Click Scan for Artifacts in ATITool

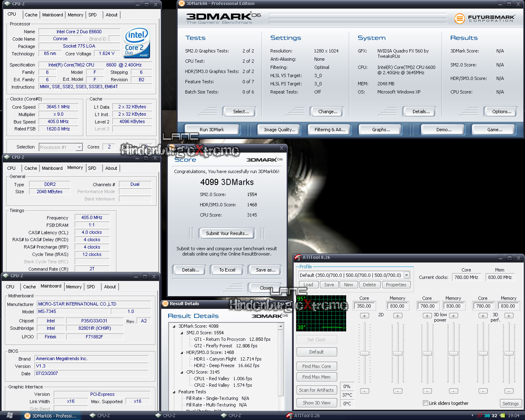316,390
